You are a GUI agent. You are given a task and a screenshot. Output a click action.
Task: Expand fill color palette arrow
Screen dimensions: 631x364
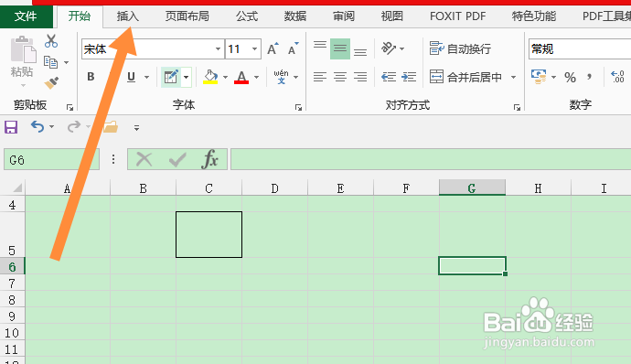click(x=225, y=77)
